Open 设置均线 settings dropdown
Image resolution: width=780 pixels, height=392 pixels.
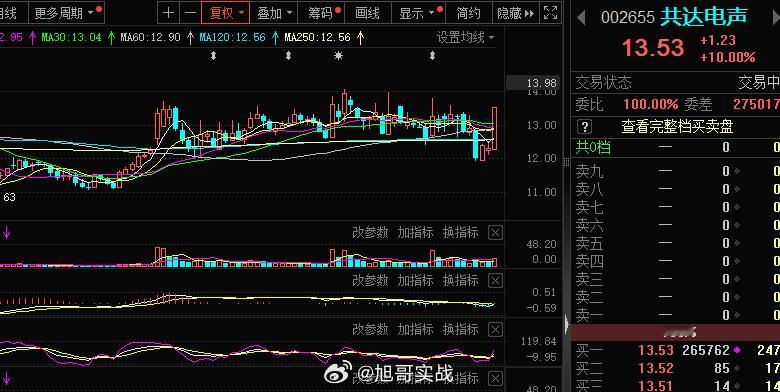click(x=466, y=38)
